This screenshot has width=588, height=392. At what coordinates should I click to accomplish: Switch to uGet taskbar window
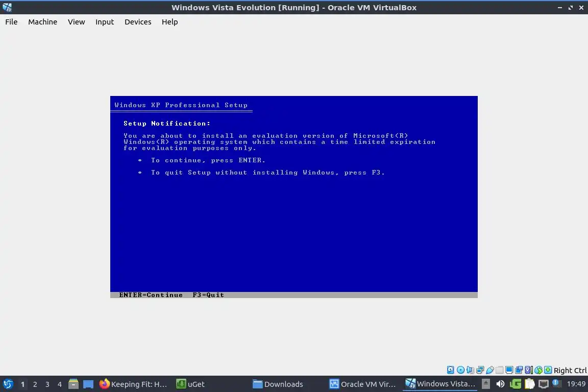(x=191, y=384)
